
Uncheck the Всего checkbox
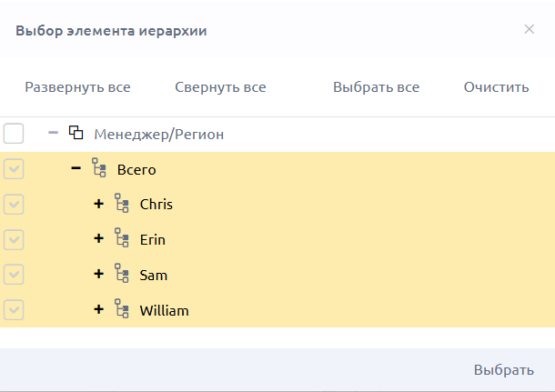tap(14, 169)
